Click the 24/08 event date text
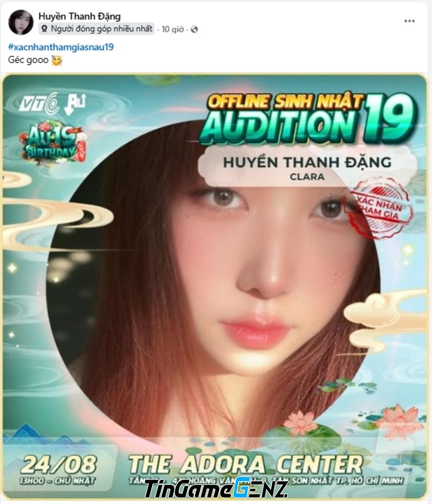 (x=59, y=465)
